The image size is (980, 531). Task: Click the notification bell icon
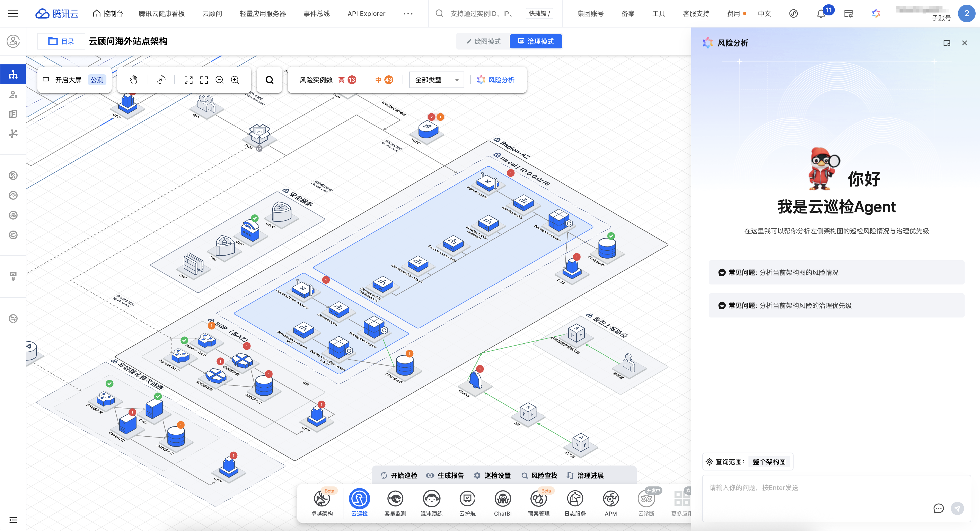(x=821, y=14)
